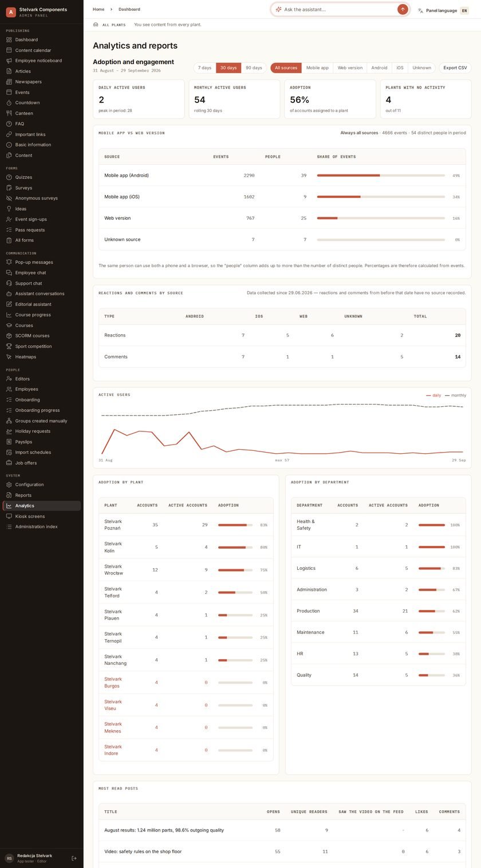Image resolution: width=481 pixels, height=868 pixels.
Task: Click the Quizzes sidebar icon
Action: (x=9, y=177)
